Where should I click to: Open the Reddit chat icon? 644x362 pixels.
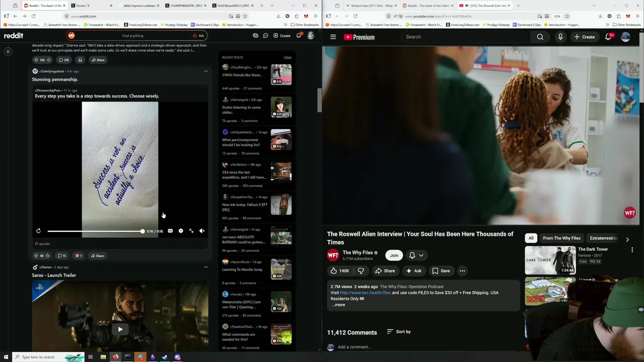click(266, 36)
